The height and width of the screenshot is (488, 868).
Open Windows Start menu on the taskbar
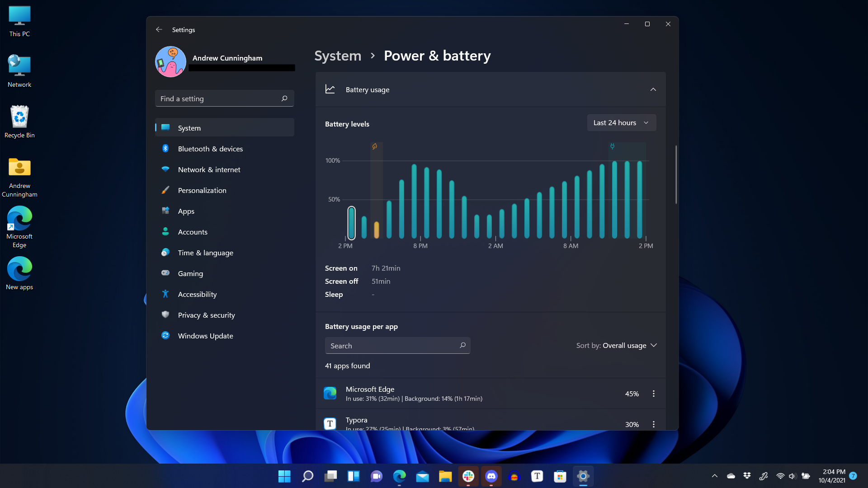click(284, 476)
